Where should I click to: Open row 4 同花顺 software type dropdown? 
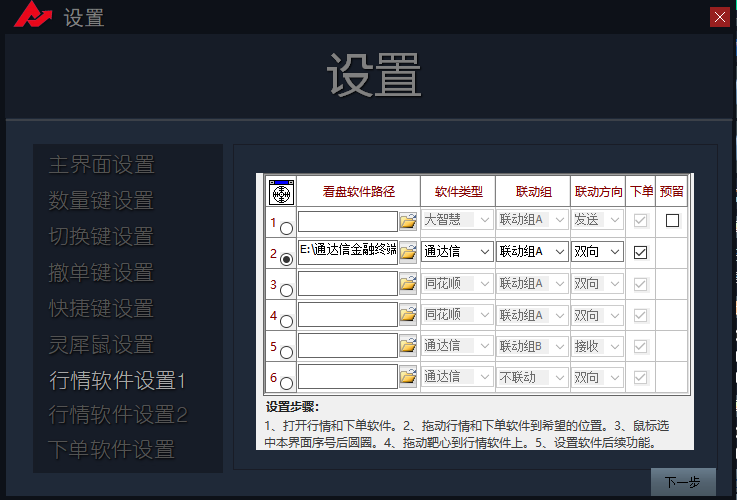[x=457, y=314]
